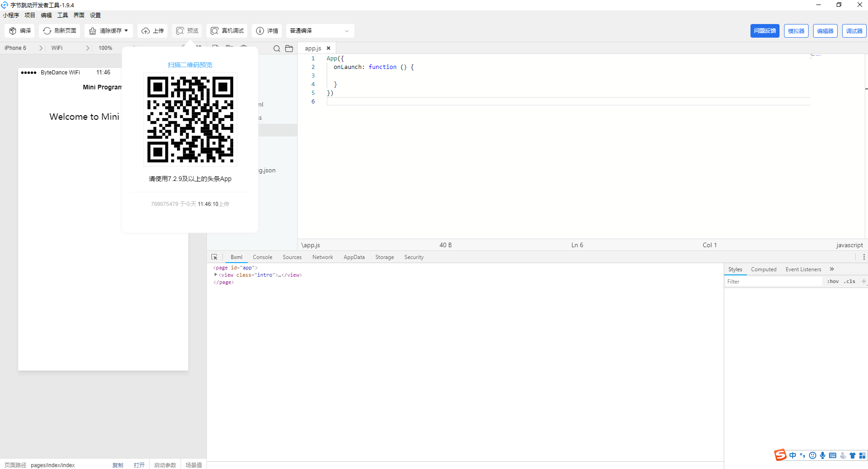Expand the view class="intro" node
868x469 pixels.
216,274
